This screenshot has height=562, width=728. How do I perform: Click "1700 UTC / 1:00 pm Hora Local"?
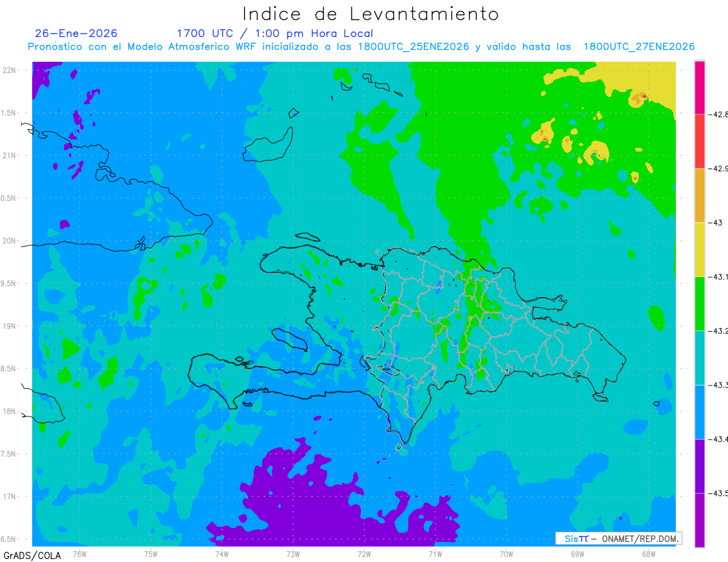[x=275, y=33]
